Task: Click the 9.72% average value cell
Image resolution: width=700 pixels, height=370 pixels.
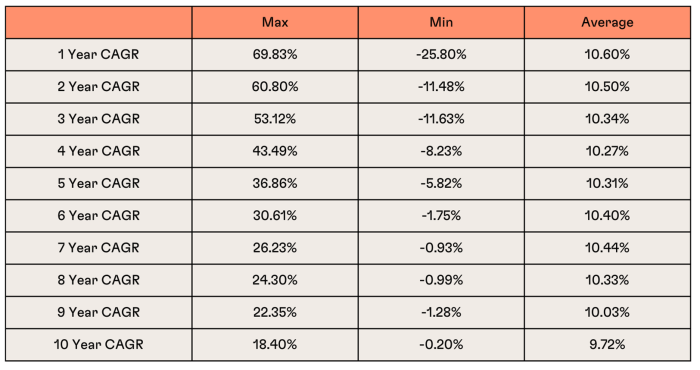Action: [x=607, y=345]
